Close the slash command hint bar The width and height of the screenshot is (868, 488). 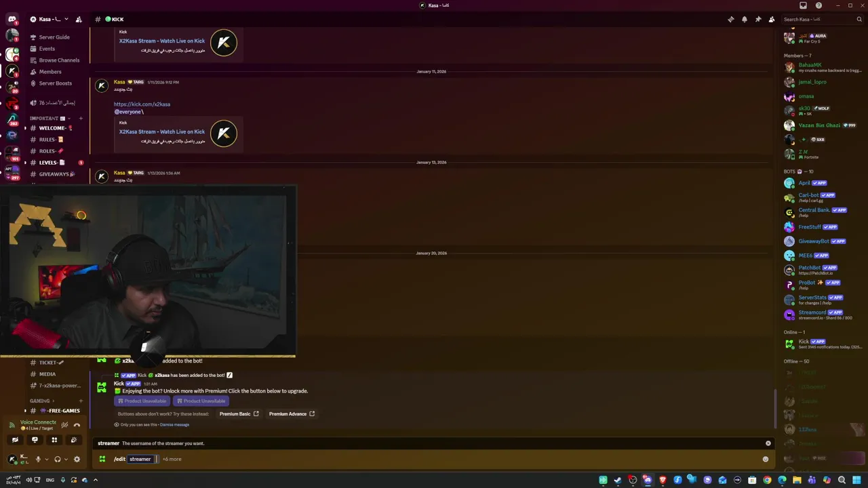click(768, 443)
